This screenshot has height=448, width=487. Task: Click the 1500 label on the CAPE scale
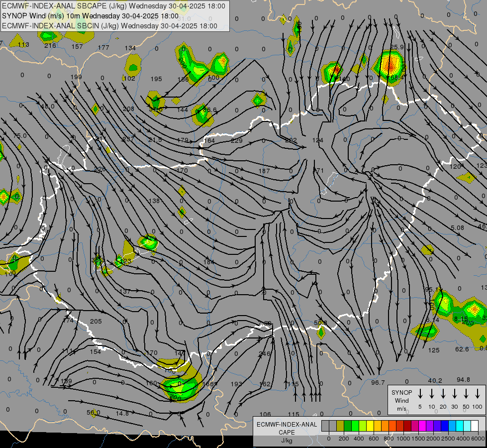pyautogui.click(x=418, y=439)
